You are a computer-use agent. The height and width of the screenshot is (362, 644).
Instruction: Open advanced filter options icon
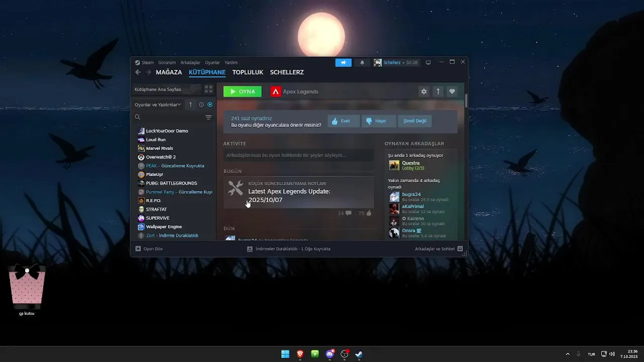(x=208, y=117)
